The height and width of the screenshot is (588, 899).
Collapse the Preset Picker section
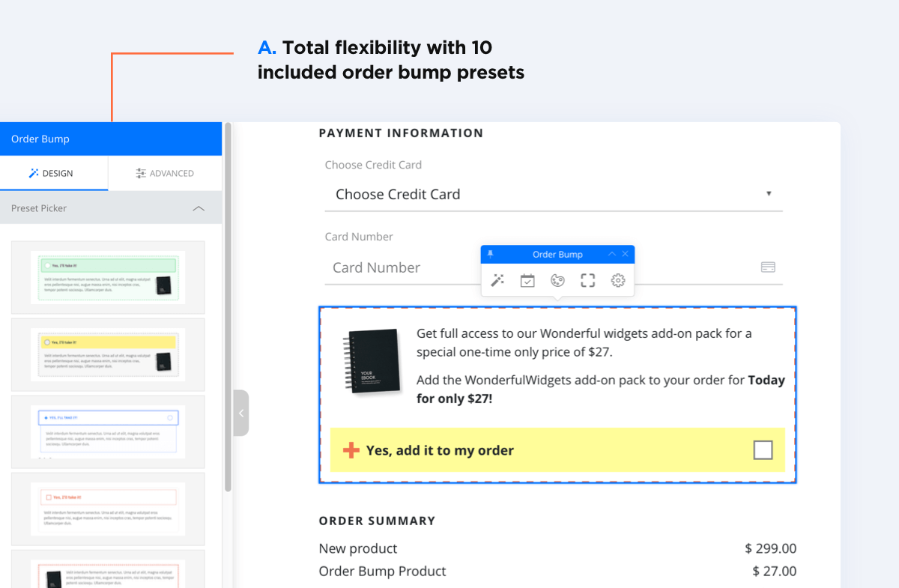(x=199, y=208)
